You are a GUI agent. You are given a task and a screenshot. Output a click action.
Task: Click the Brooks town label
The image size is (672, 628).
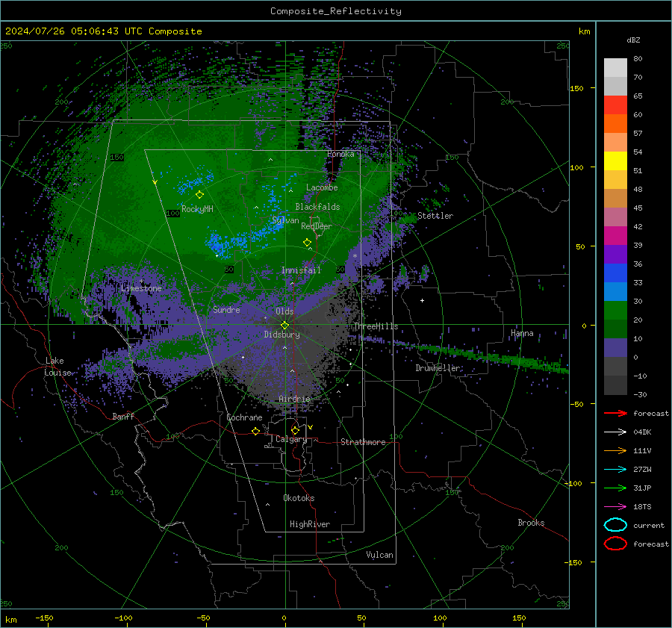531,523
